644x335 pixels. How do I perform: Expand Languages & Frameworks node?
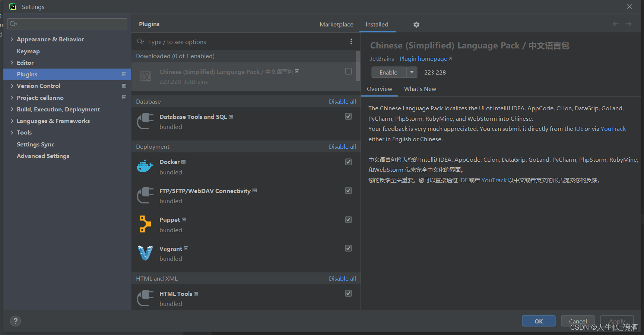[x=12, y=121]
